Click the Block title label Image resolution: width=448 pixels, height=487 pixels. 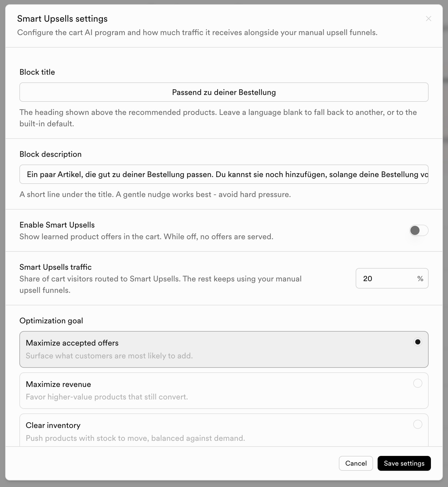click(37, 72)
